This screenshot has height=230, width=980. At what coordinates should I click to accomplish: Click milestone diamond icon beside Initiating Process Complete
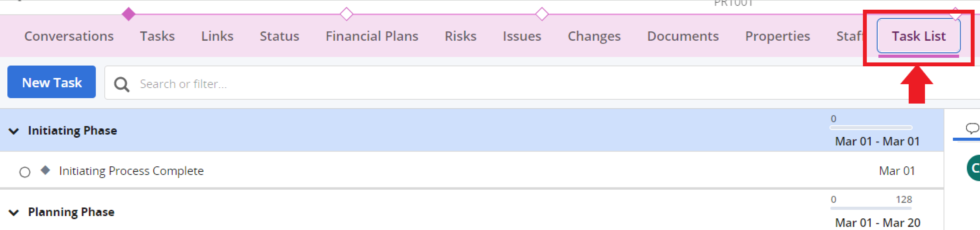(45, 170)
